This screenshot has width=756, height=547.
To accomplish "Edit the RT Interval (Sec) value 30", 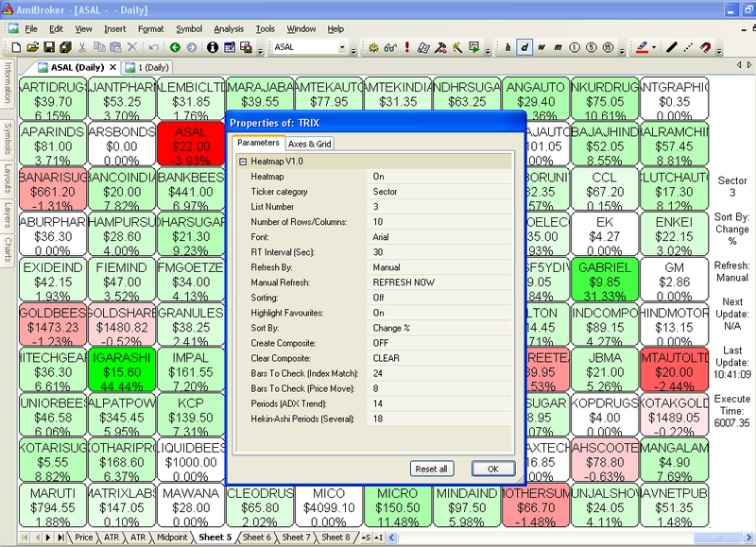I will click(x=438, y=252).
